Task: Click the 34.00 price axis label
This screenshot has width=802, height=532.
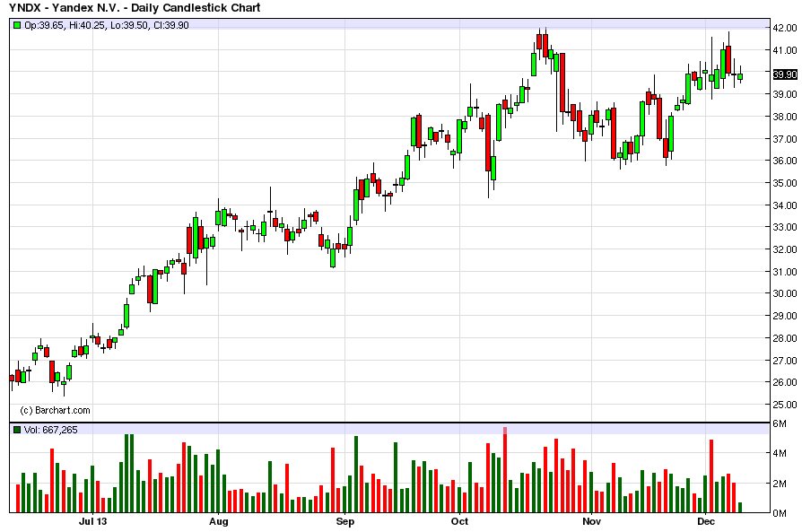Action: tap(785, 205)
